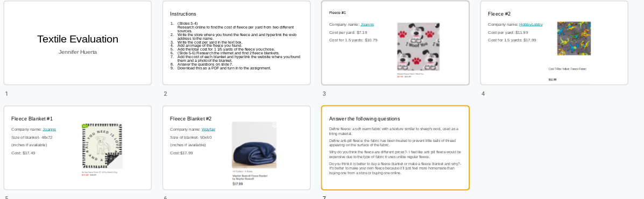644x199 pixels.
Task: Click the Cost per yard $11.99 text
Action: click(x=508, y=32)
